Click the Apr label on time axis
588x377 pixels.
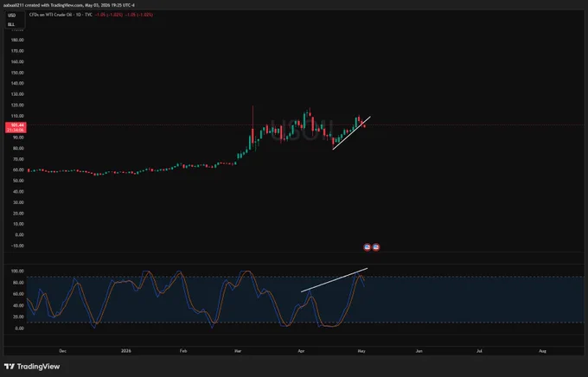(301, 351)
